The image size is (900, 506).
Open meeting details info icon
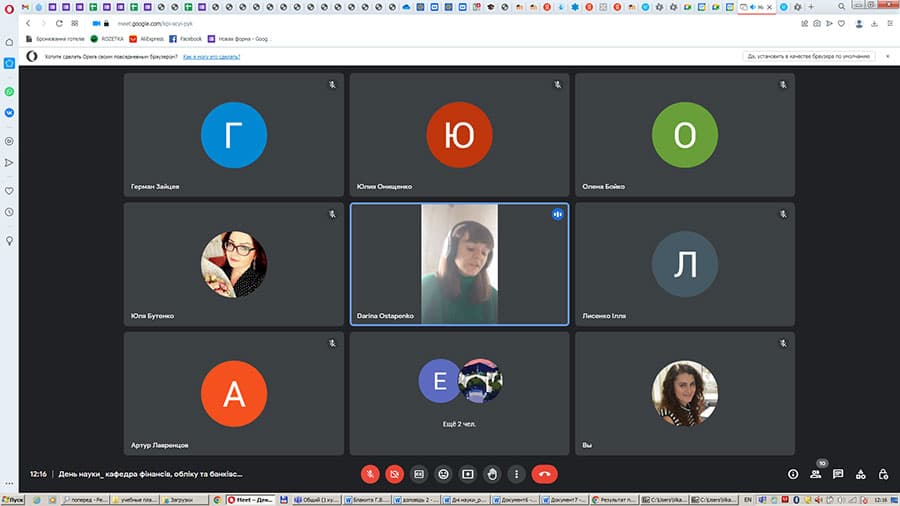[x=793, y=474]
